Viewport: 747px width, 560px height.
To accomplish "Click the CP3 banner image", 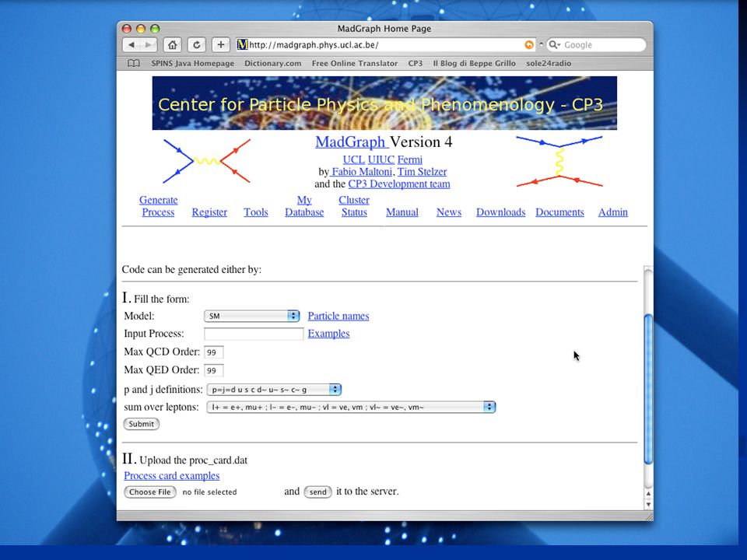I will point(384,103).
